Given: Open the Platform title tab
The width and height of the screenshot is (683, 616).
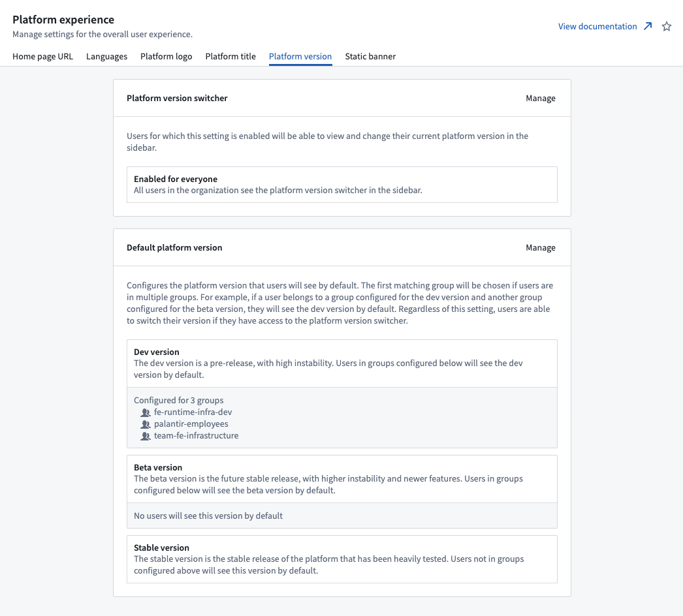Looking at the screenshot, I should coord(230,57).
